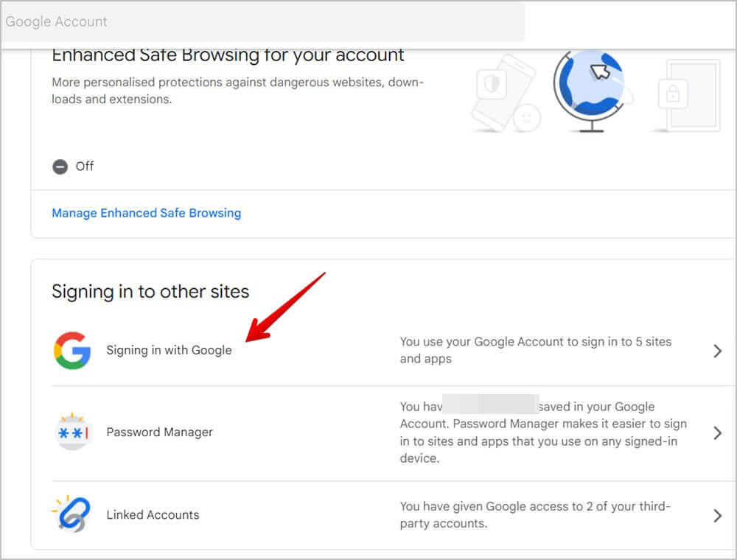Click the "2 of your third-party accounts" description
737x560 pixels.
pos(535,515)
